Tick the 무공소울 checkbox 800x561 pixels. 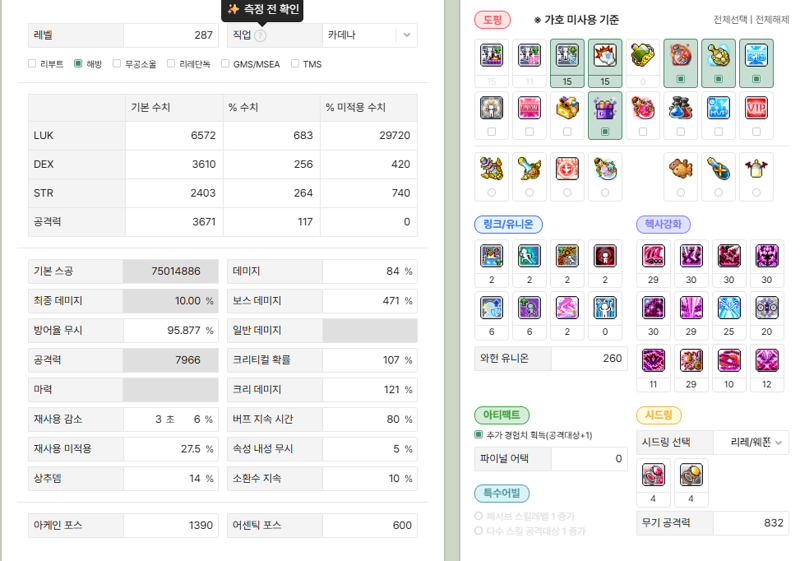(x=117, y=63)
